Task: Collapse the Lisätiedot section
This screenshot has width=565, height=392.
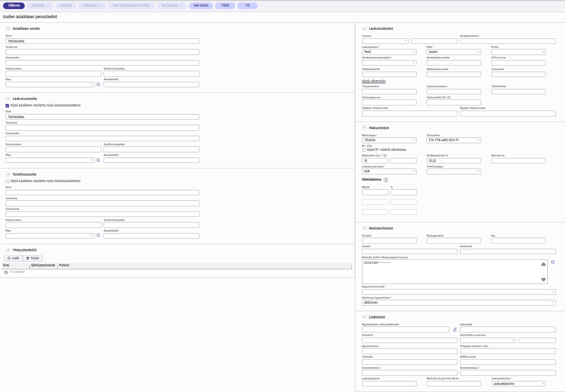Action: (364, 317)
